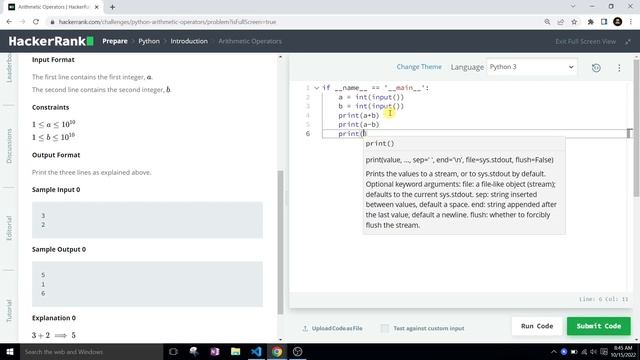Click Sample Output 0 heading
The image size is (640, 360).
[59, 249]
